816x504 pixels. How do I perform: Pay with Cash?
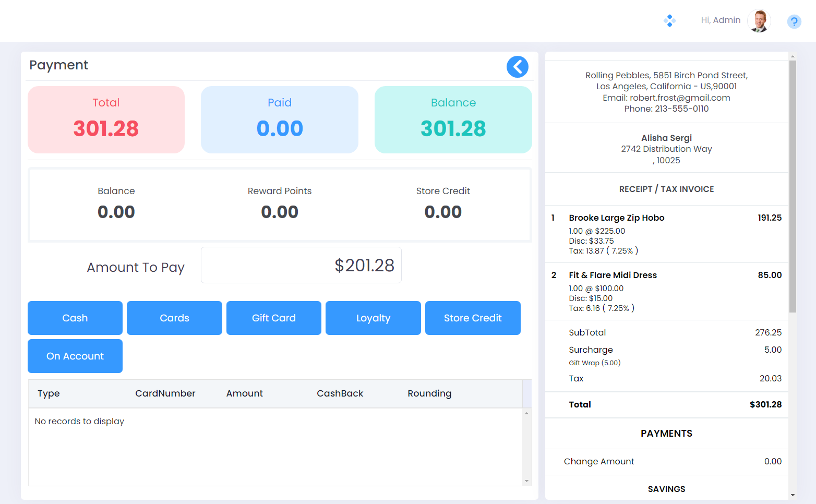75,318
